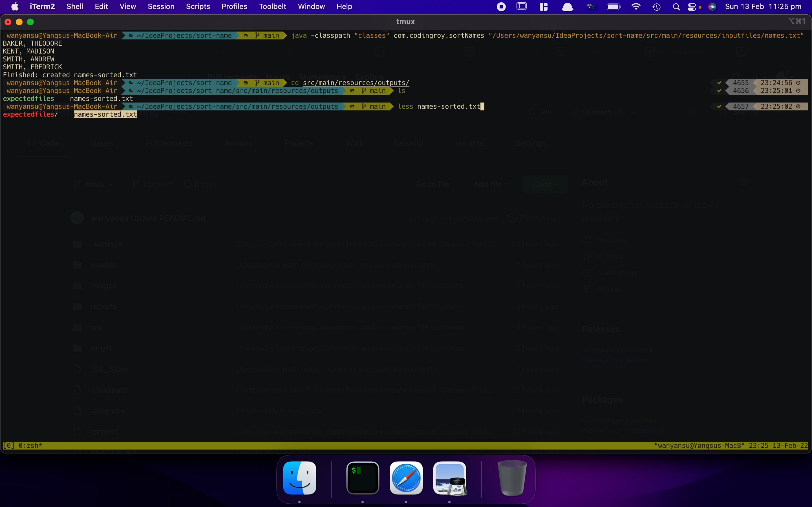This screenshot has height=507, width=812.
Task: Open the Toolbelt menu
Action: pyautogui.click(x=272, y=7)
